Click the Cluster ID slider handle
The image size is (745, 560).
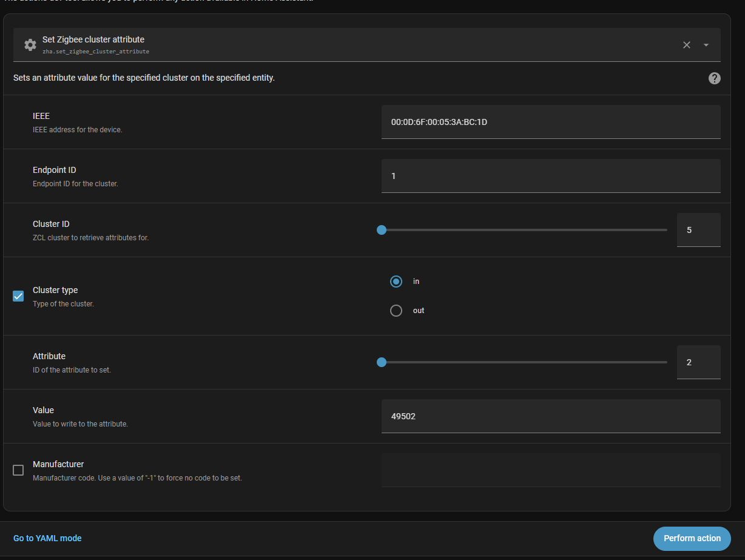[x=382, y=230]
